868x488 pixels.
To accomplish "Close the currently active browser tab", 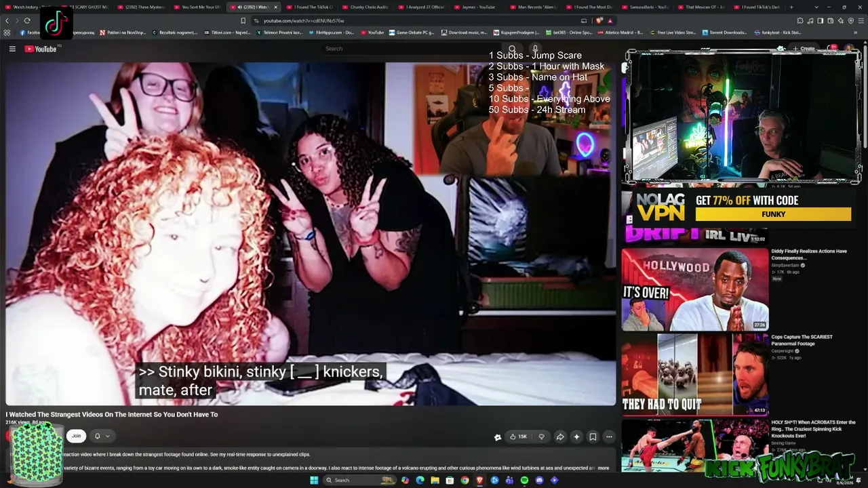I will (275, 7).
